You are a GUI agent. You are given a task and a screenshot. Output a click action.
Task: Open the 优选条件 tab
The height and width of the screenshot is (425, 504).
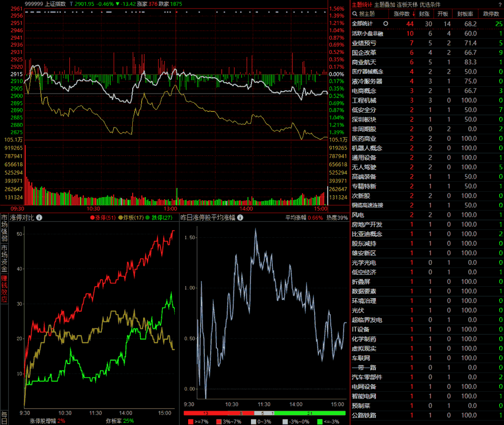click(430, 4)
